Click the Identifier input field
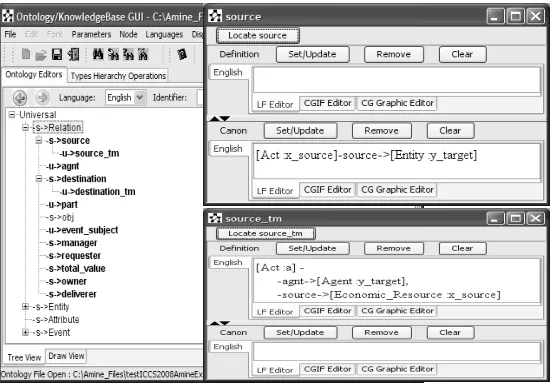The image size is (550, 384). pyautogui.click(x=200, y=97)
